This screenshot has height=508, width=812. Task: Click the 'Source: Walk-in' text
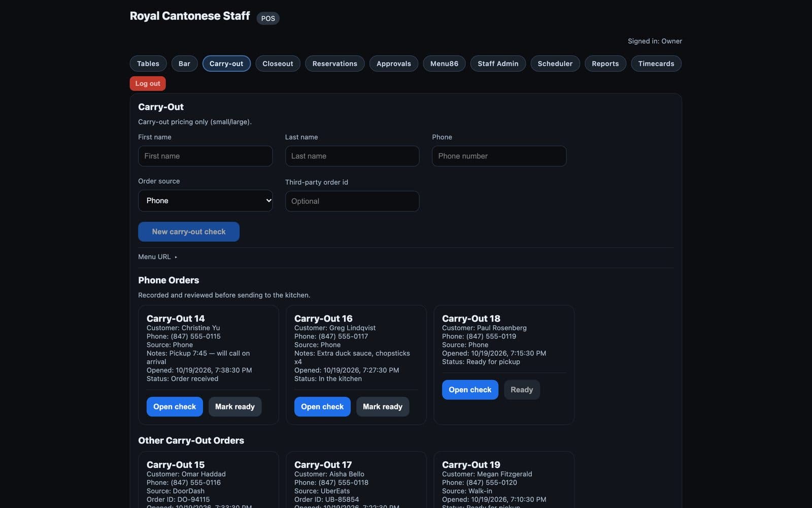click(x=467, y=491)
